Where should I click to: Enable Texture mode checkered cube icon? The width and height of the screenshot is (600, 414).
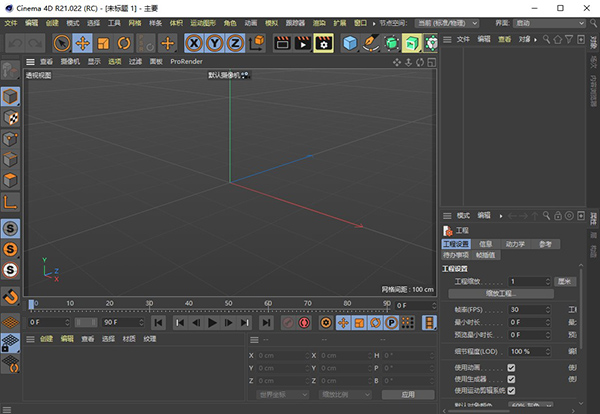coord(10,117)
